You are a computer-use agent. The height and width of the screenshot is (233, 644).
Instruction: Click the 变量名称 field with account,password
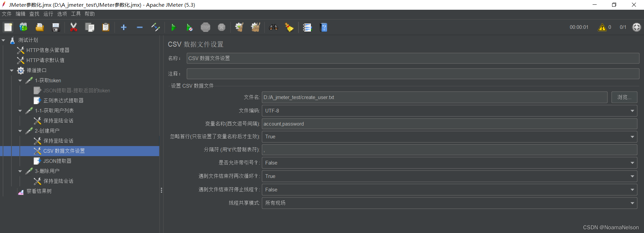pos(449,124)
